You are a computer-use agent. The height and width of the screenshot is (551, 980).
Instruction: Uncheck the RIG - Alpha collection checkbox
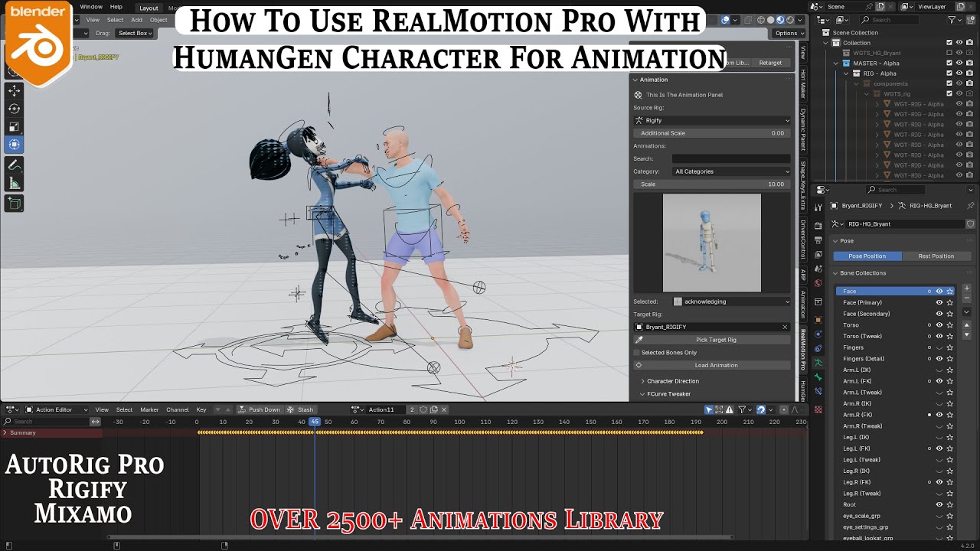(x=949, y=73)
